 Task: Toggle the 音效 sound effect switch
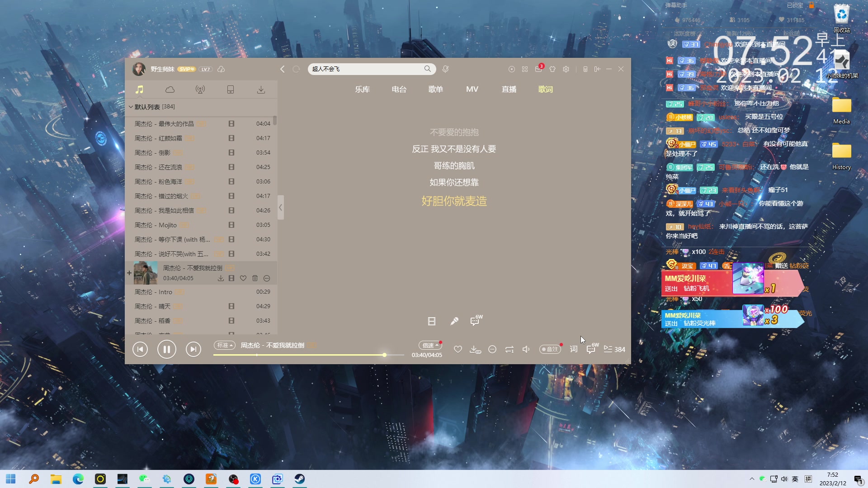550,349
